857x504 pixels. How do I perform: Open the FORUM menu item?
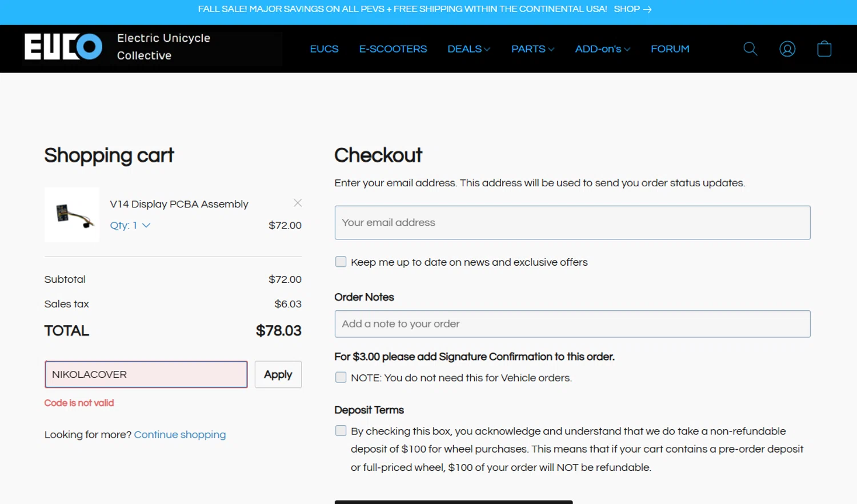tap(670, 49)
